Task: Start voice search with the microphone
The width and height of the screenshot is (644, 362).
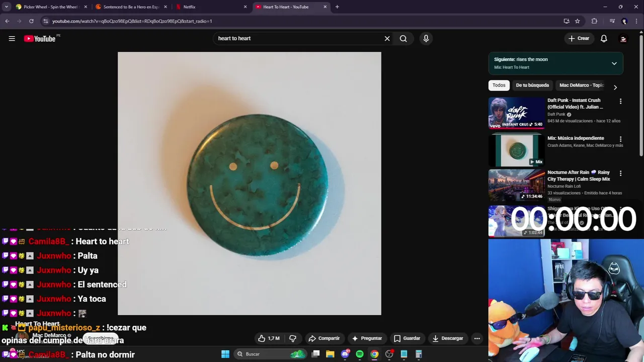Action: click(426, 39)
